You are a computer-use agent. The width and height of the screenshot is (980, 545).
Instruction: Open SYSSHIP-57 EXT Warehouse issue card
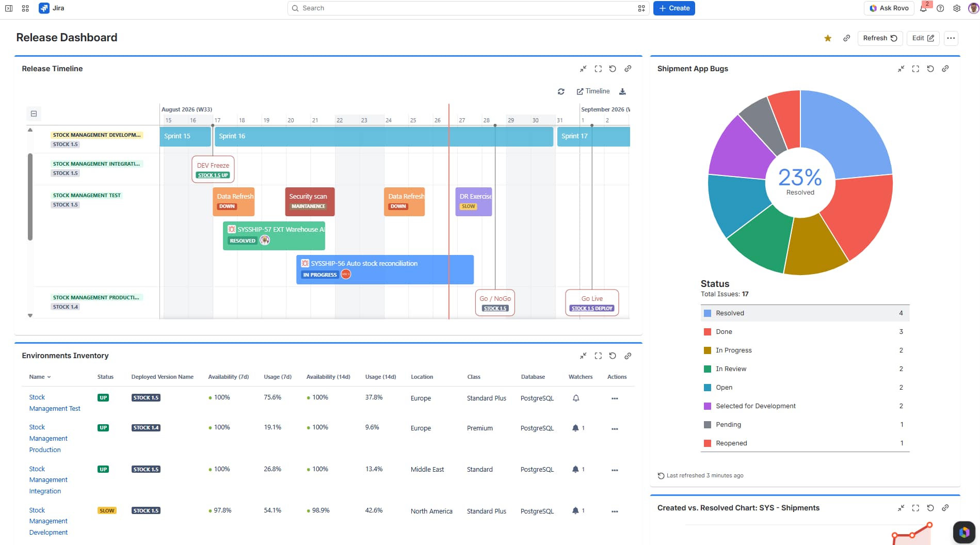(274, 235)
